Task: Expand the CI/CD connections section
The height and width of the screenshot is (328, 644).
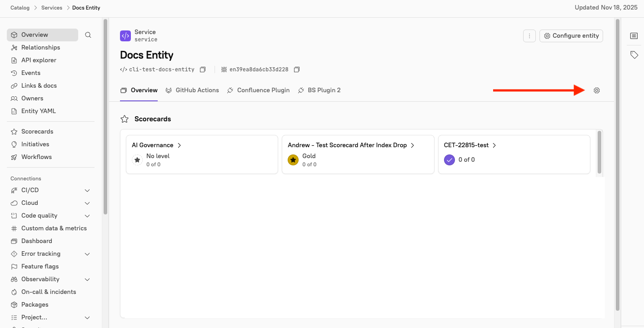Action: tap(87, 190)
